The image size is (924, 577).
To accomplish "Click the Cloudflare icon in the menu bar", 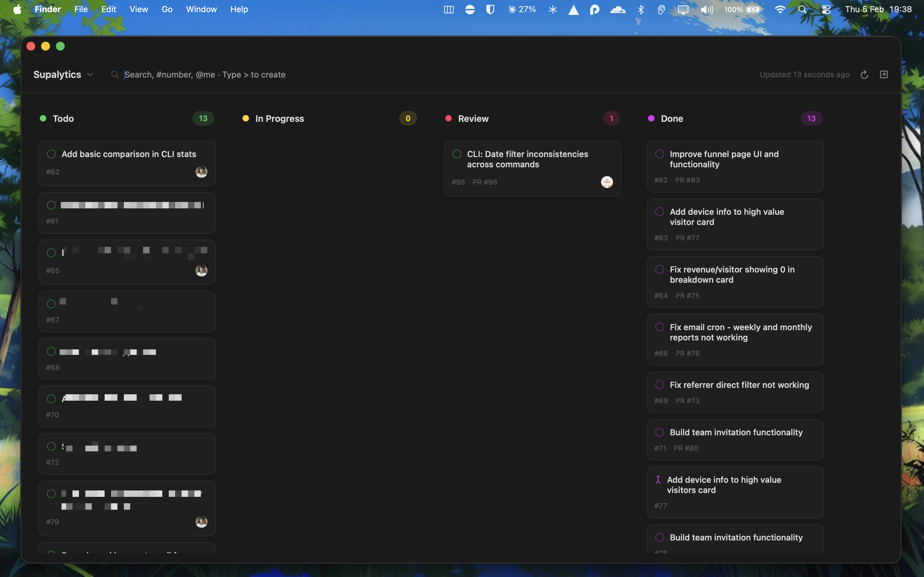I will 618,9.
